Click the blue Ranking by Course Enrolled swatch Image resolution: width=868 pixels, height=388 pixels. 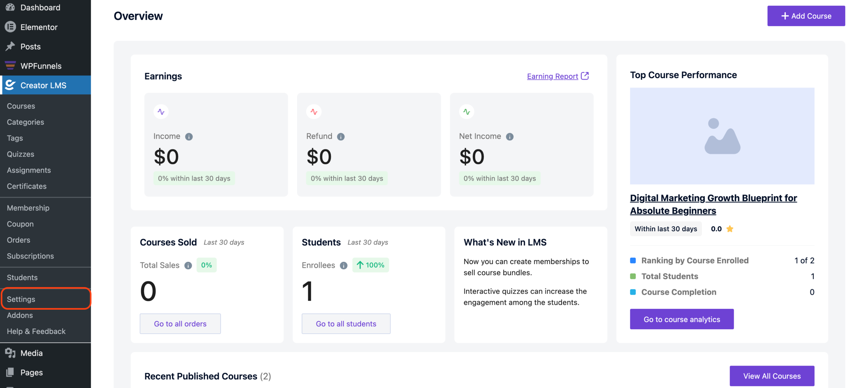click(633, 260)
